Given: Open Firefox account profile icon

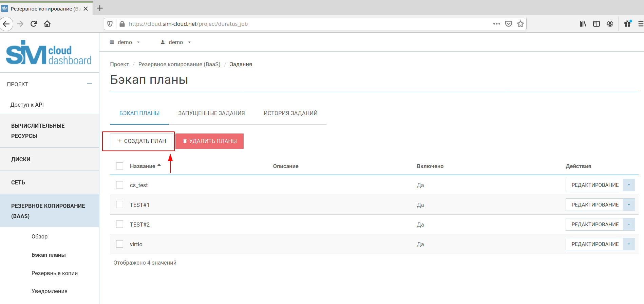Looking at the screenshot, I should (610, 24).
